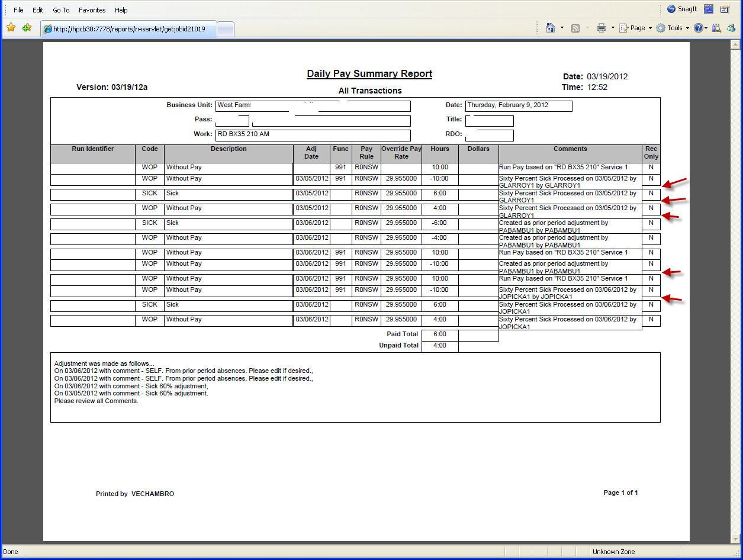Click the Print icon in toolbar
The height and width of the screenshot is (560, 743).
pyautogui.click(x=602, y=28)
